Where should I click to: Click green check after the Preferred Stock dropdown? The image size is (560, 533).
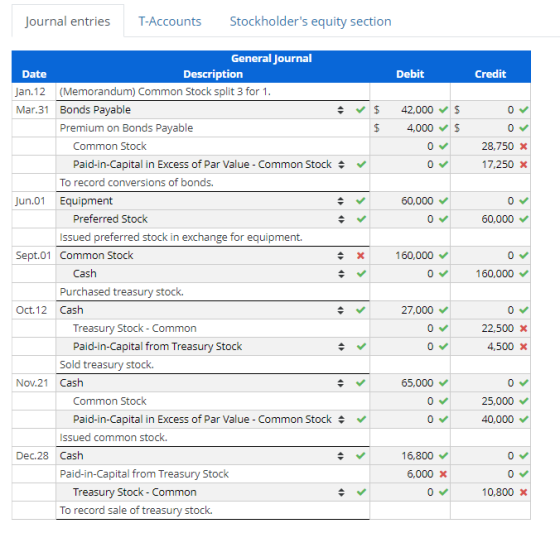361,219
